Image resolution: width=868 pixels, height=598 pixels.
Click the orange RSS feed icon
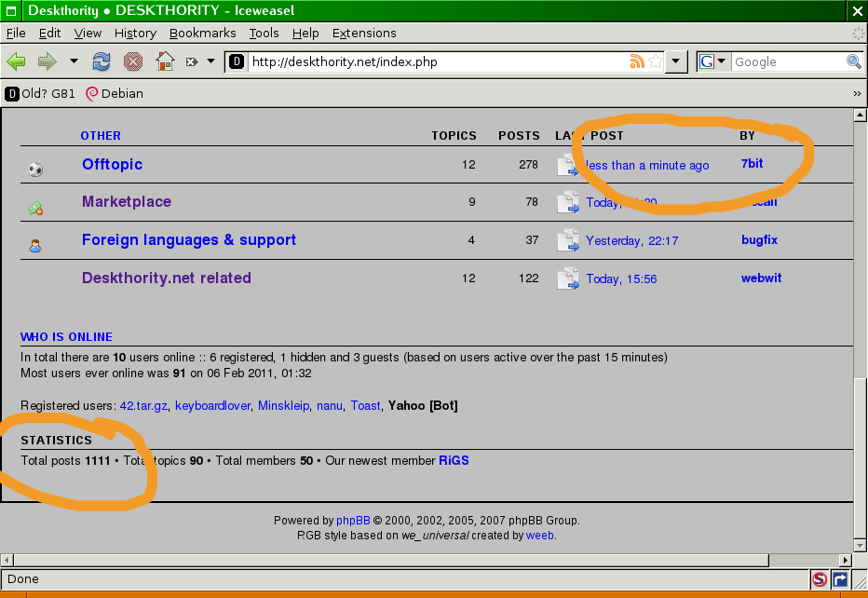[x=637, y=62]
